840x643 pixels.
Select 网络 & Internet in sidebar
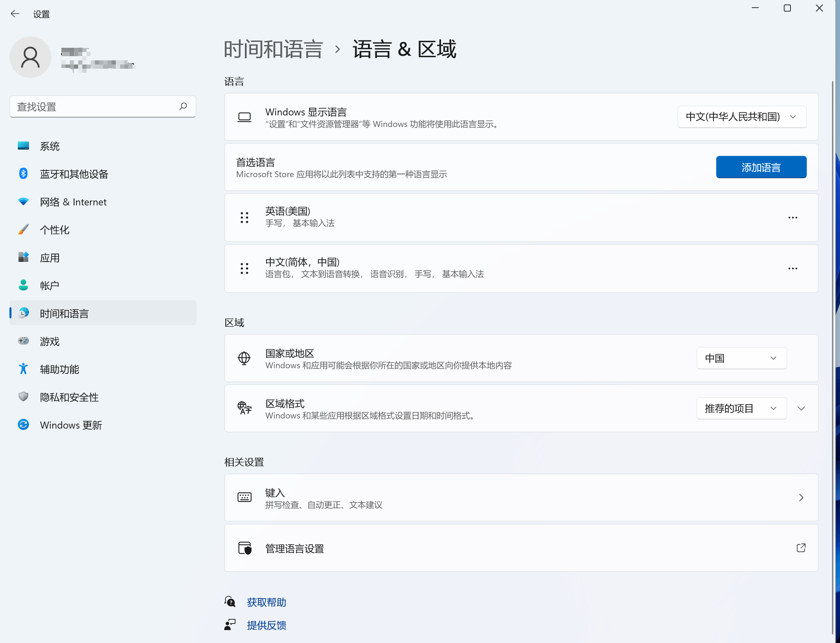(103, 202)
